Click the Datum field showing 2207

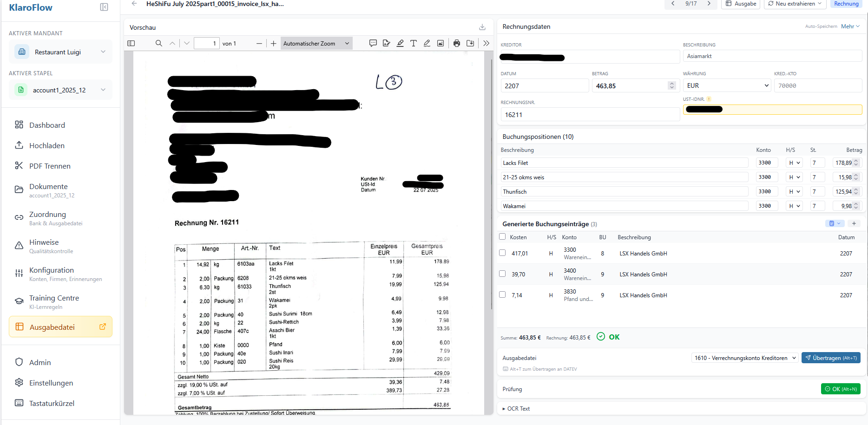click(x=545, y=85)
